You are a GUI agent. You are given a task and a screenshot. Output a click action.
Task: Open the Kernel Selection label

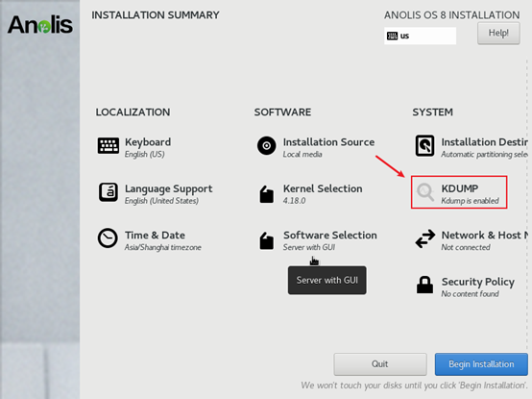pos(323,188)
